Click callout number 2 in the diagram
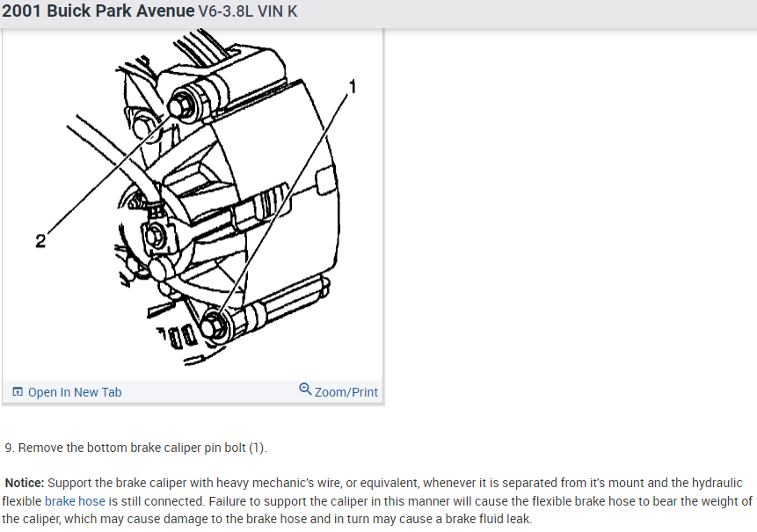The image size is (757, 532). (x=40, y=241)
